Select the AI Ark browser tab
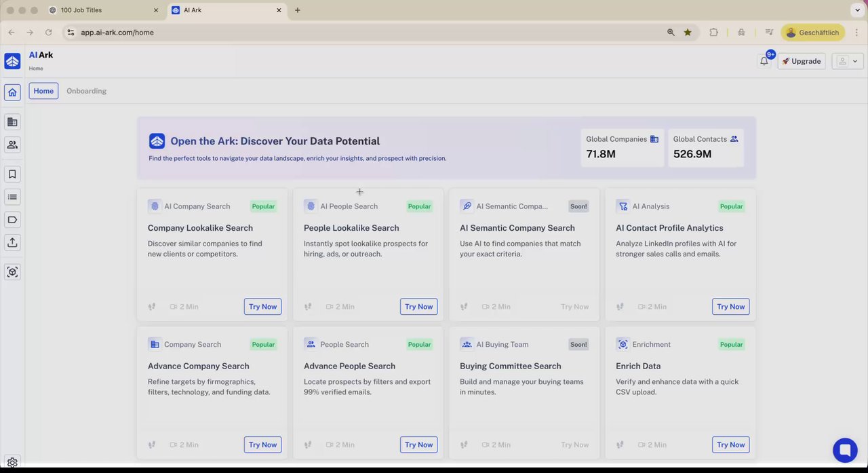Image resolution: width=868 pixels, height=473 pixels. click(226, 10)
